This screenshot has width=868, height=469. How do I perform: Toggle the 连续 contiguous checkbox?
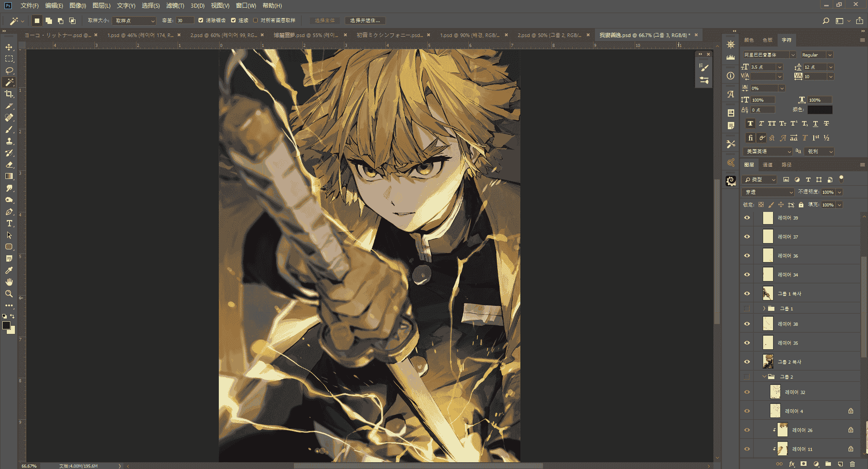[233, 20]
